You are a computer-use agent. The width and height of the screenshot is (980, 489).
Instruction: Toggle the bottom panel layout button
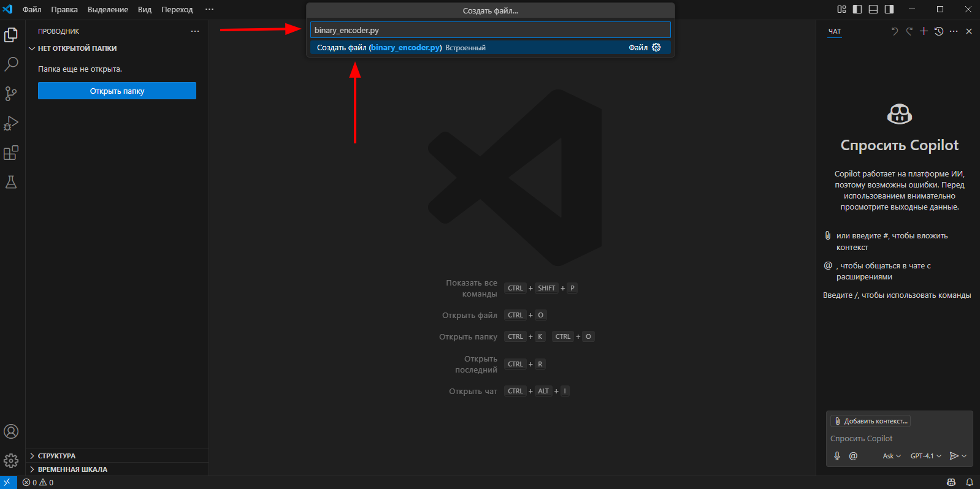pos(873,9)
